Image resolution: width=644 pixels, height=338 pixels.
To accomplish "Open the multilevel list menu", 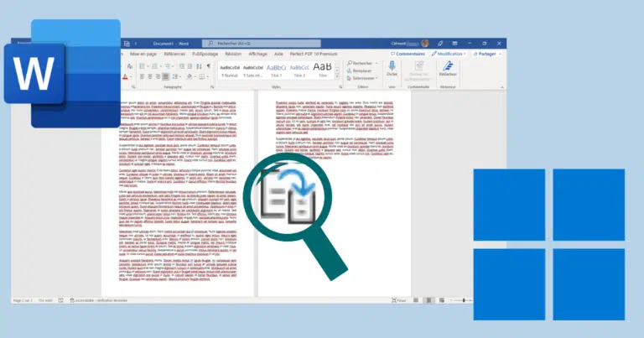I will (x=169, y=66).
